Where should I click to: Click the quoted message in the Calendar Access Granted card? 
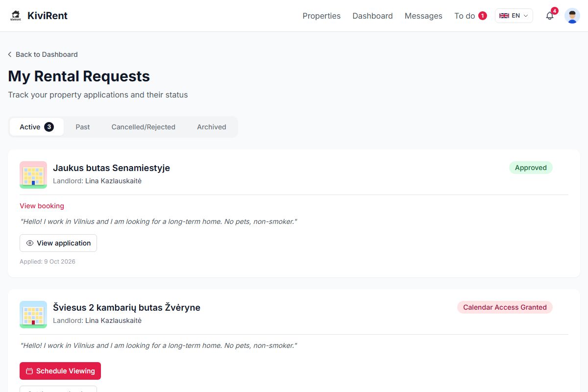(x=158, y=345)
